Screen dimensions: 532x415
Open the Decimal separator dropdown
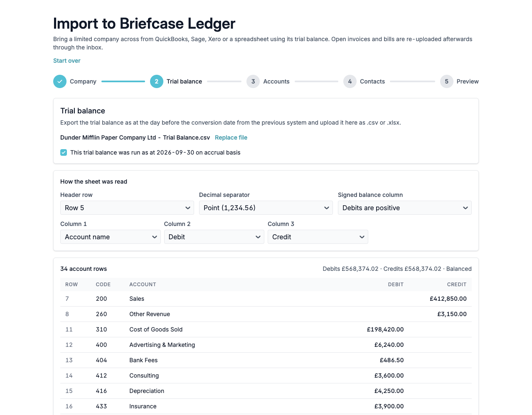[266, 208]
